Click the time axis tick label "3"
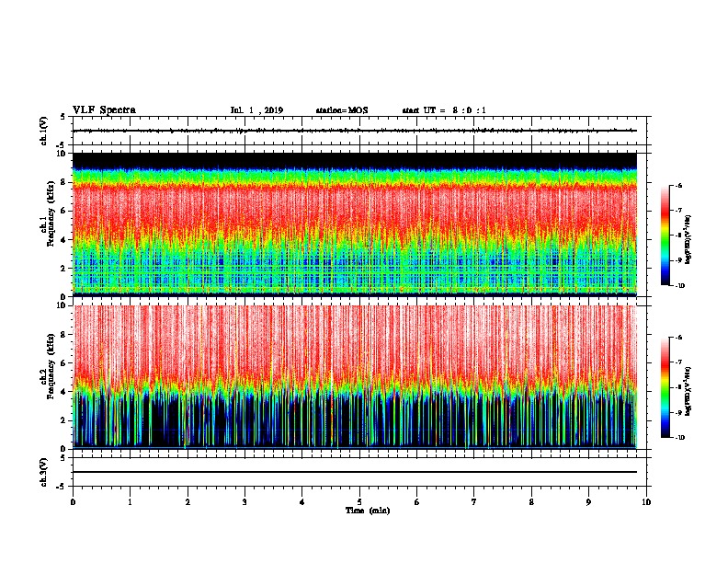728x563 pixels. [245, 502]
